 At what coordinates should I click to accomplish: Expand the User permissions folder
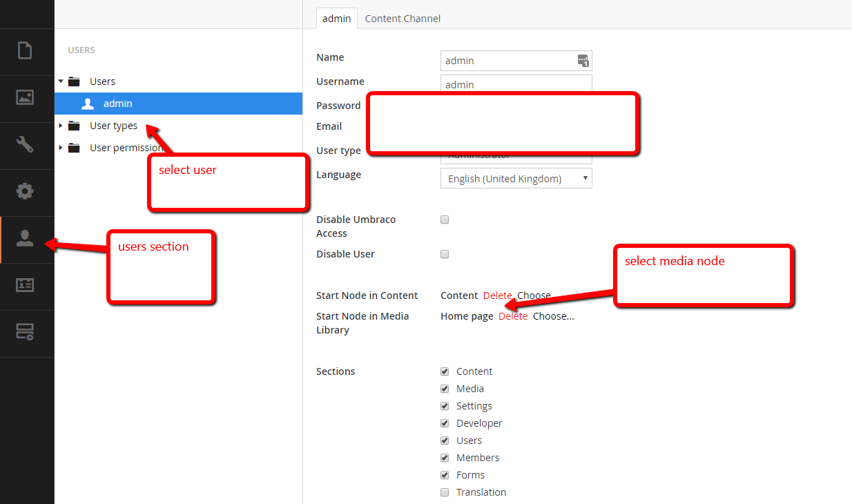(61, 148)
